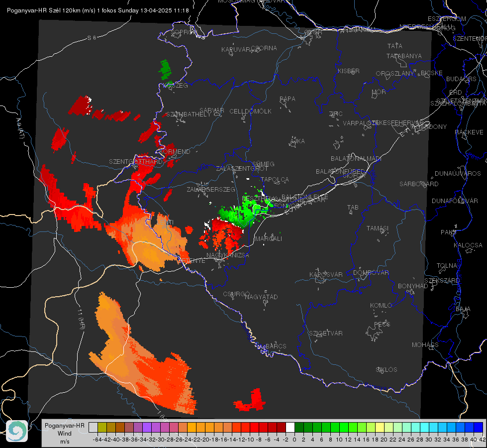Click the TAMÁSI city label
This screenshot has height=448, width=487.
click(378, 228)
